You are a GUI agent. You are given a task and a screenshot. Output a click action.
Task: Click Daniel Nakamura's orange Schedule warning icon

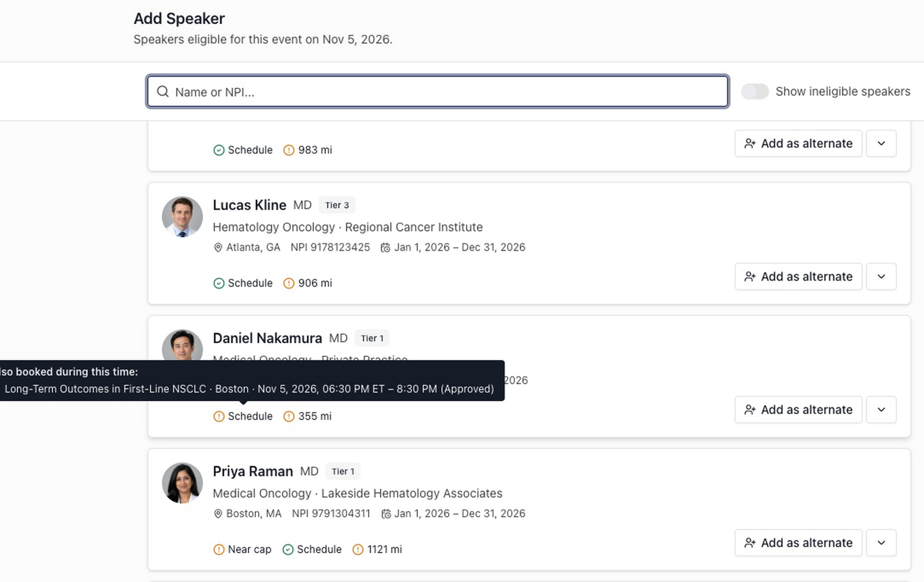(x=219, y=416)
